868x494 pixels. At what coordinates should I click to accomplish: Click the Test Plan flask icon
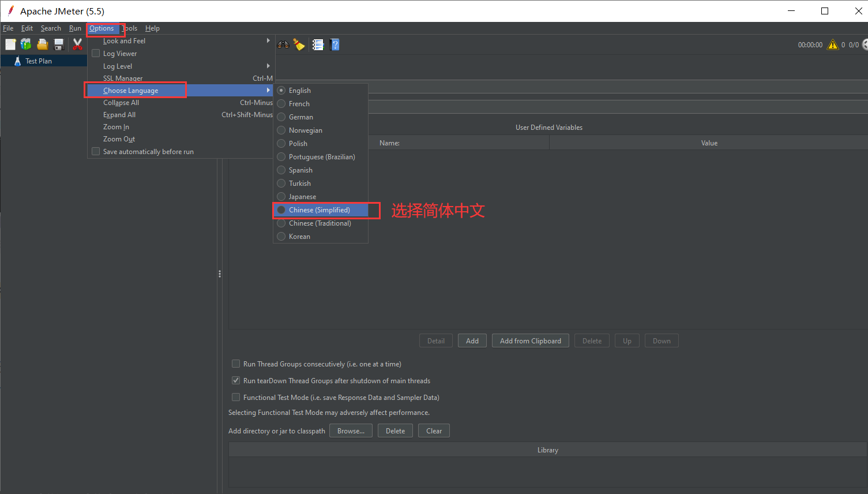click(17, 61)
